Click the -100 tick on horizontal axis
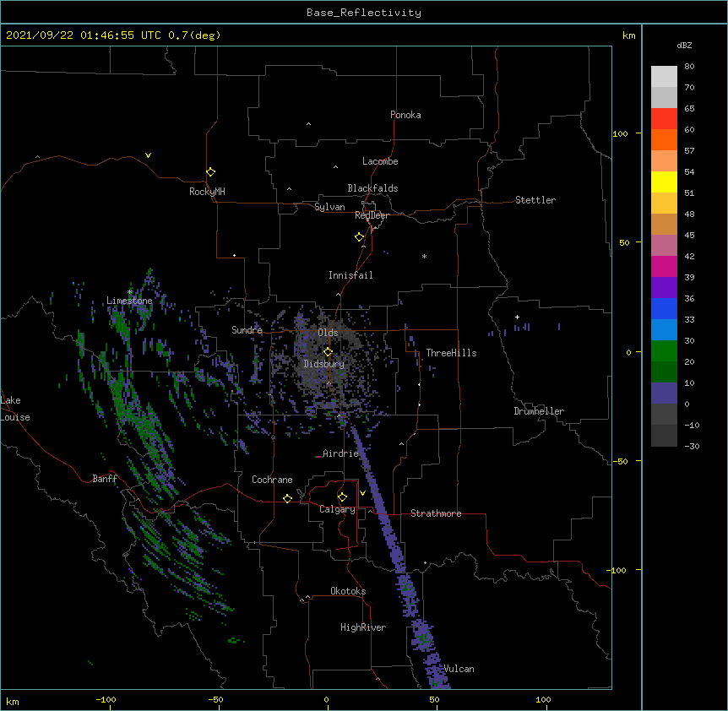 coord(106,699)
